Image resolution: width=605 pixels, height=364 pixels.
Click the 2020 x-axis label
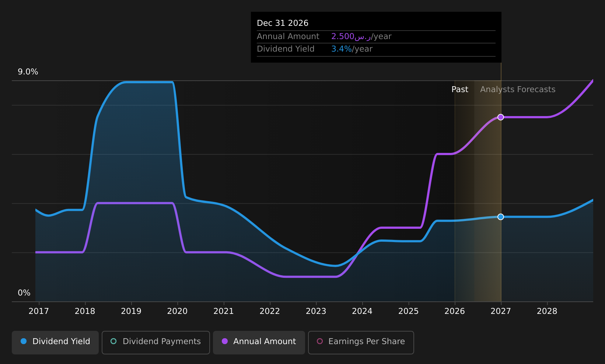[x=178, y=311]
